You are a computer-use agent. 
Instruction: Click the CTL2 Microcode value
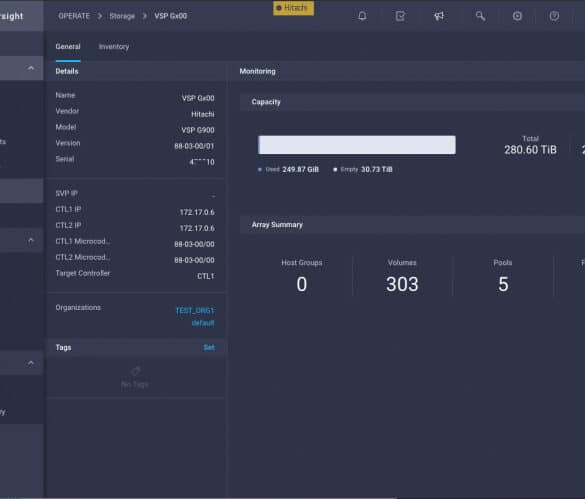pos(194,261)
